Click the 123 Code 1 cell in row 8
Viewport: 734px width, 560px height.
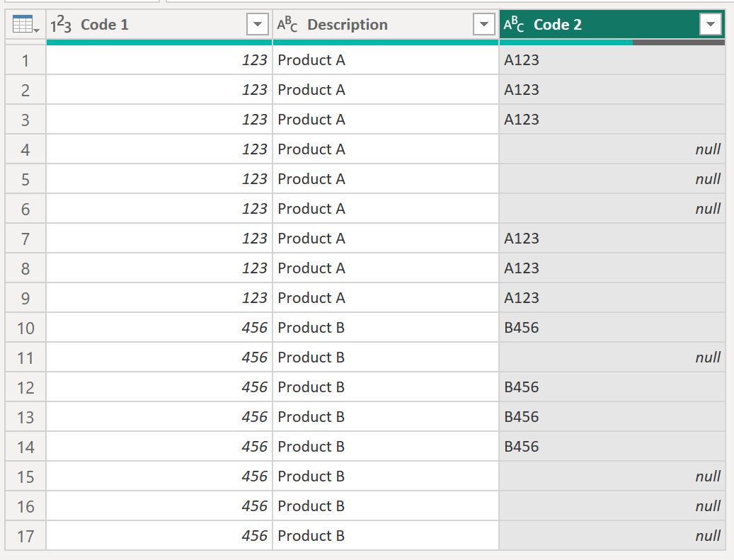159,268
